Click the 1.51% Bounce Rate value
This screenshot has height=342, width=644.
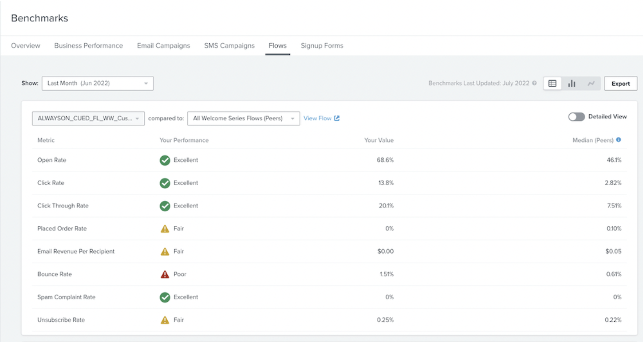[386, 274]
